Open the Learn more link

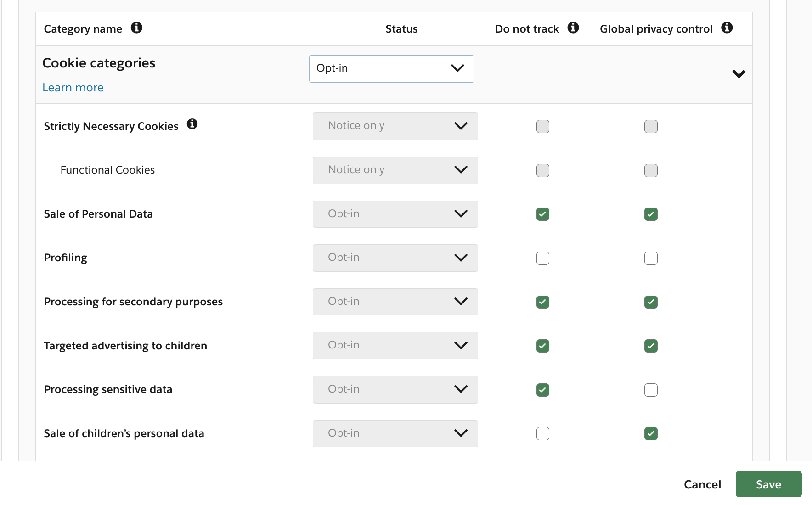tap(73, 87)
